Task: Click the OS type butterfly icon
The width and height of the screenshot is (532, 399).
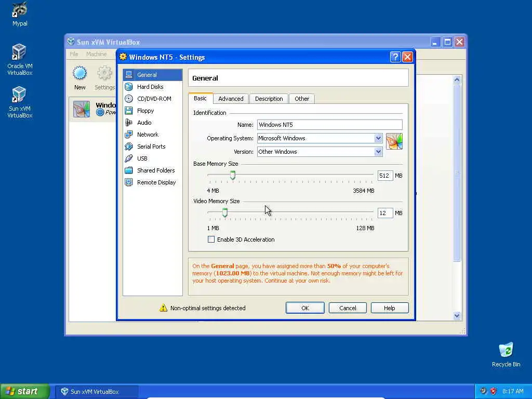Action: 394,141
